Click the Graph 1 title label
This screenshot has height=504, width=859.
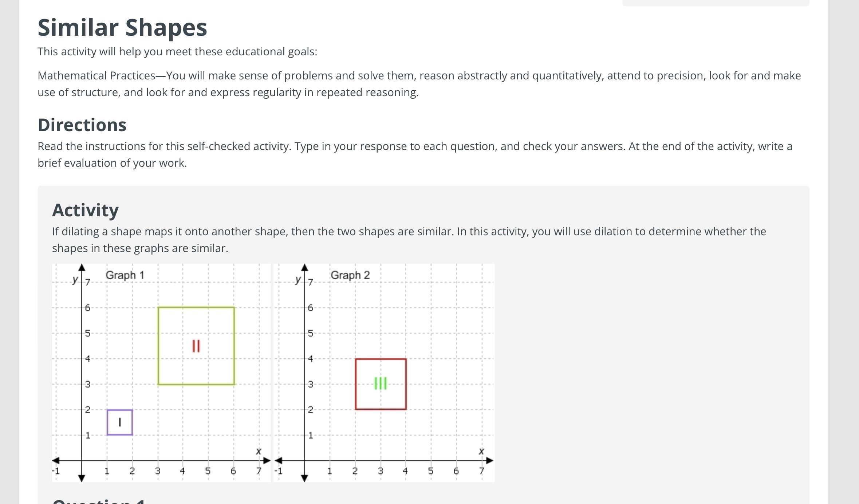(x=125, y=275)
